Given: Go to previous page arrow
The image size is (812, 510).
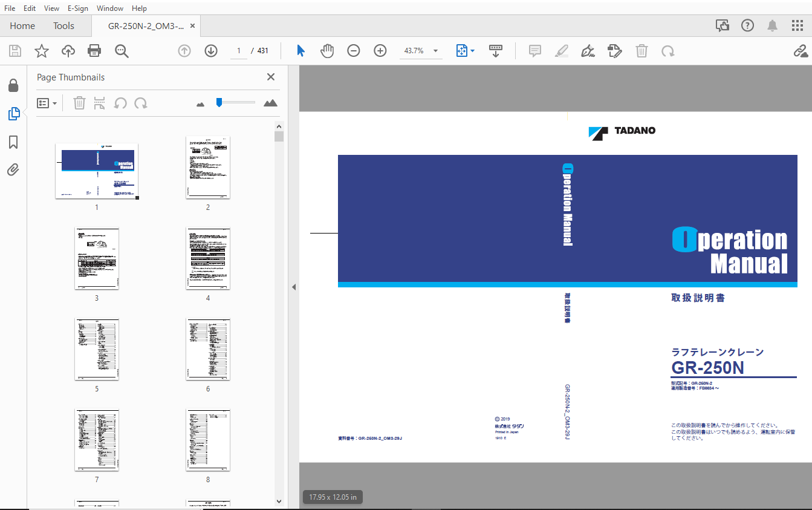Looking at the screenshot, I should (184, 51).
